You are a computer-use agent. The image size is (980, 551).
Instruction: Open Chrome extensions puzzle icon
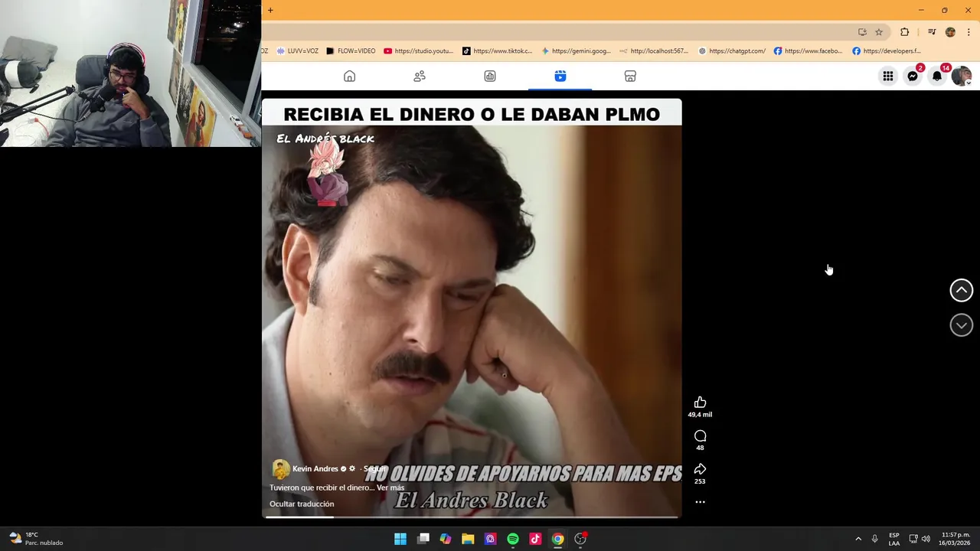click(905, 32)
